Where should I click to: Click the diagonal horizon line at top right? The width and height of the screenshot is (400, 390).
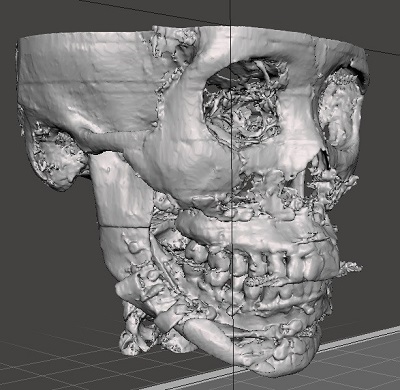click(x=383, y=52)
